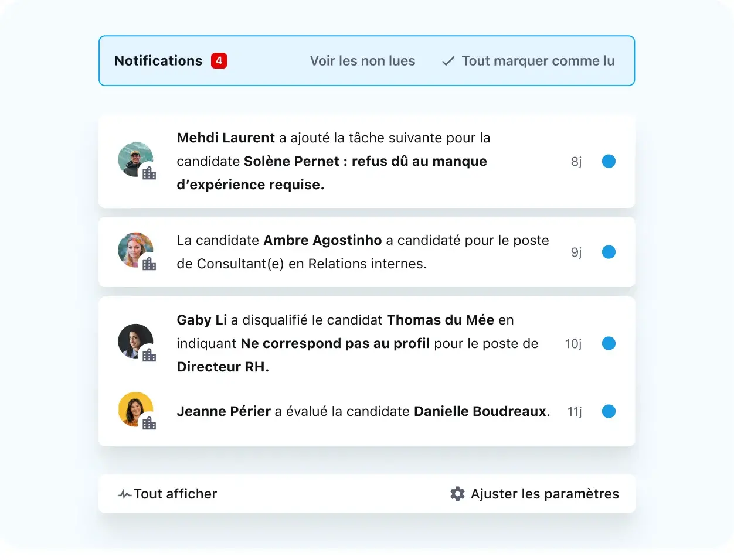734x560 pixels.
Task: Click the activity pulse icon beside Tout afficher
Action: (124, 494)
